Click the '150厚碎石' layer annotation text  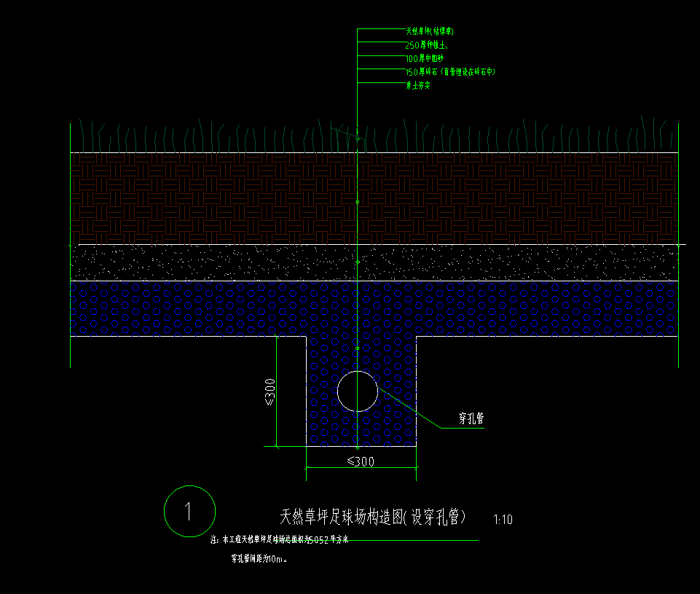(x=450, y=72)
